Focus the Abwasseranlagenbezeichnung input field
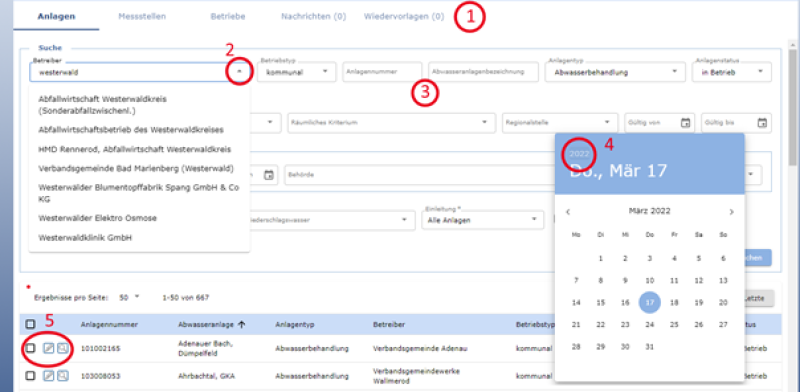This screenshot has width=800, height=392. [484, 72]
